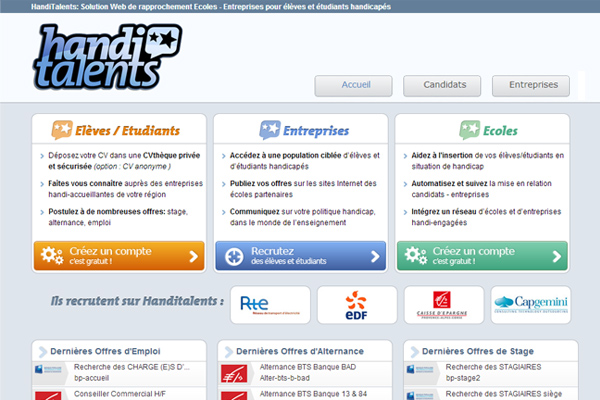Open the Caisse d'Epargne recruiter logo
The image size is (600, 400).
pyautogui.click(x=444, y=305)
